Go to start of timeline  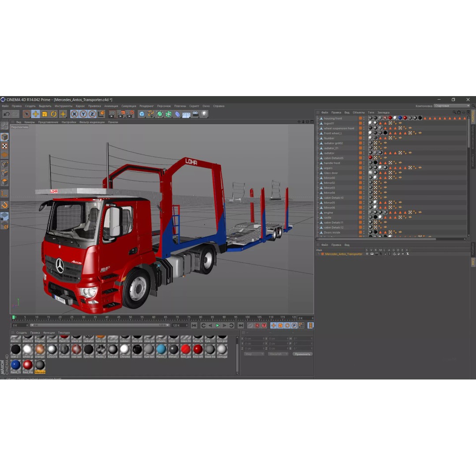[x=194, y=325]
